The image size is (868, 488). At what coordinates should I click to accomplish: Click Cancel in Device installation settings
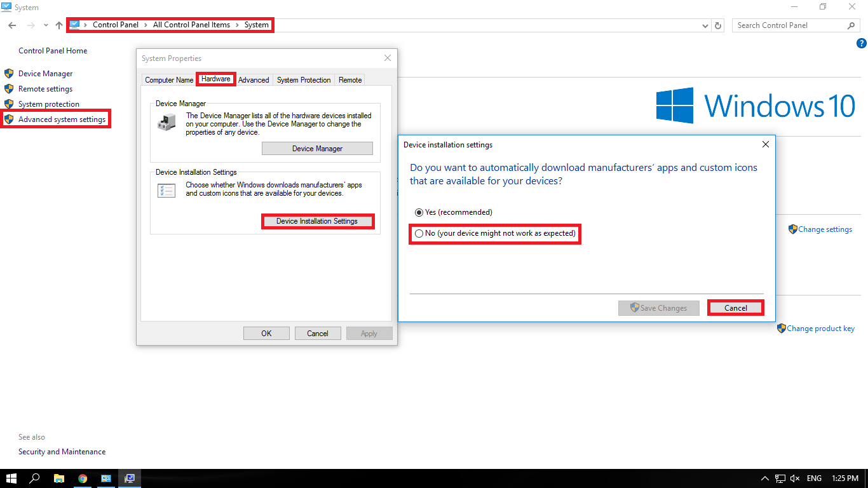click(x=736, y=308)
